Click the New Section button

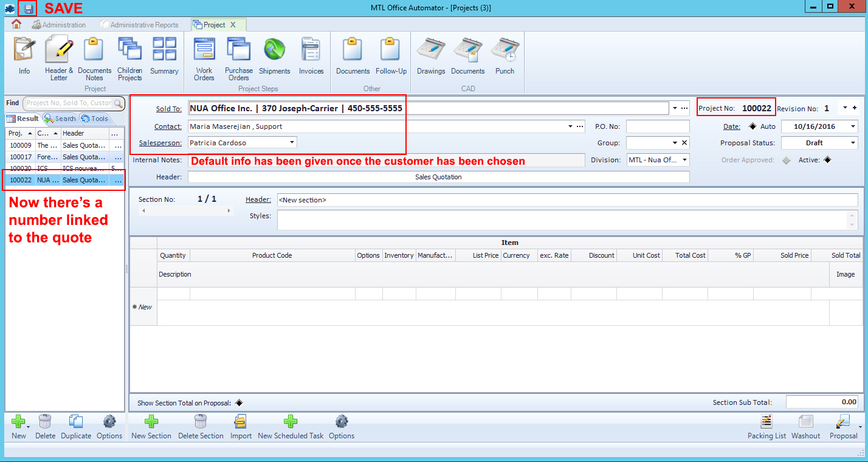pos(151,427)
